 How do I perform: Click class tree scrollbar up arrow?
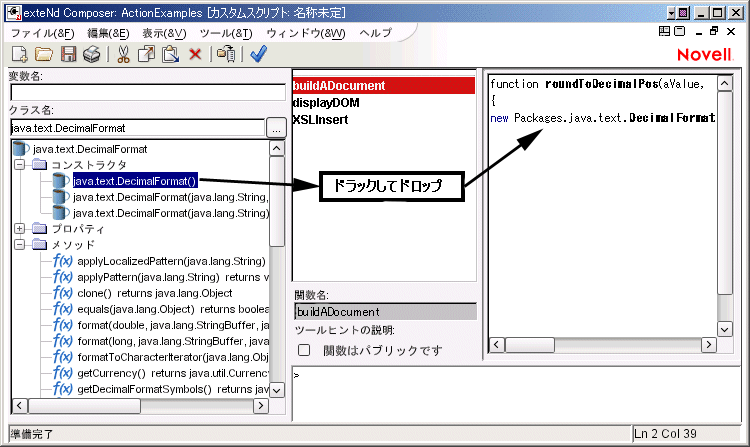pyautogui.click(x=277, y=148)
